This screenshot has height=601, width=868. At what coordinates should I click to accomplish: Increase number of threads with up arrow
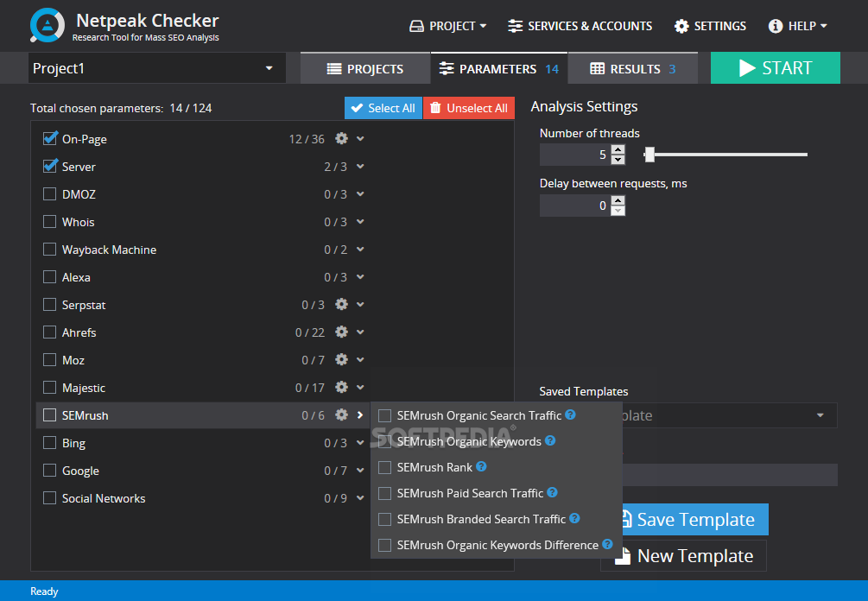click(618, 149)
